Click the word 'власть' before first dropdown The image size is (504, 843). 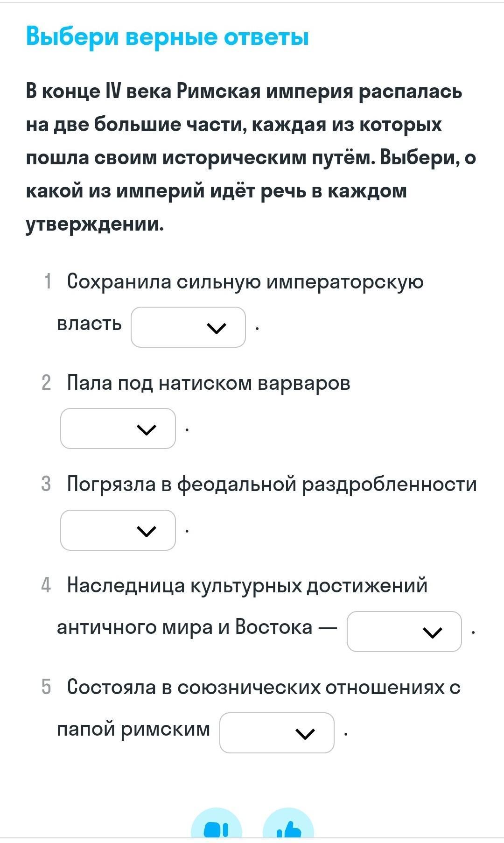[x=89, y=323]
